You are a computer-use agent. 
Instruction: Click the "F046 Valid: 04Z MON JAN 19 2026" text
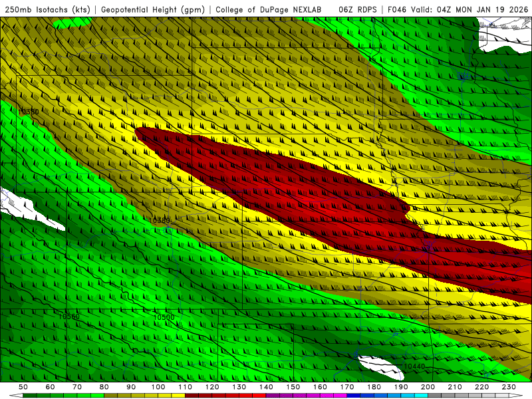click(458, 9)
